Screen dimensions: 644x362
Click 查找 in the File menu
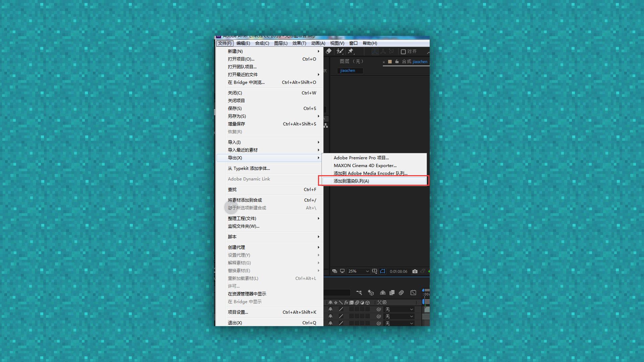tap(270, 190)
